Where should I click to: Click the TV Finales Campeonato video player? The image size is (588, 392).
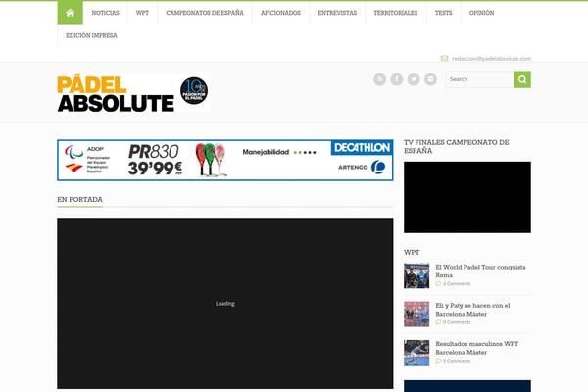(467, 197)
